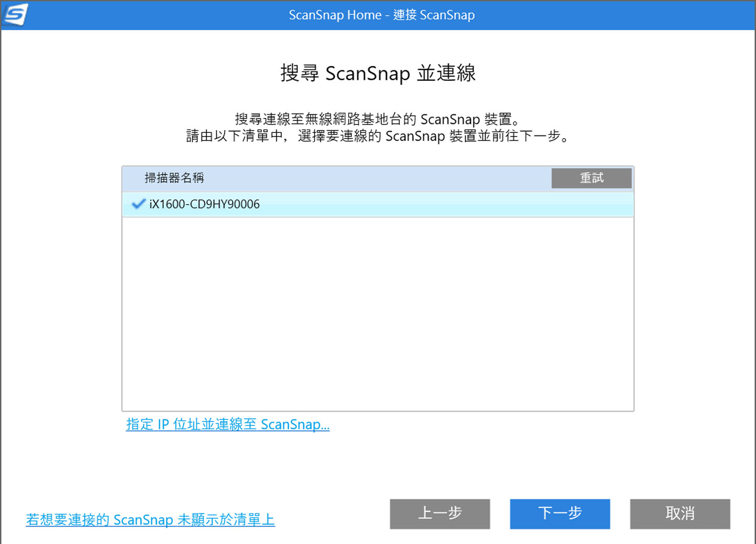This screenshot has height=544, width=756.
Task: Proceed with the selected iX1600 scanner
Action: (560, 514)
